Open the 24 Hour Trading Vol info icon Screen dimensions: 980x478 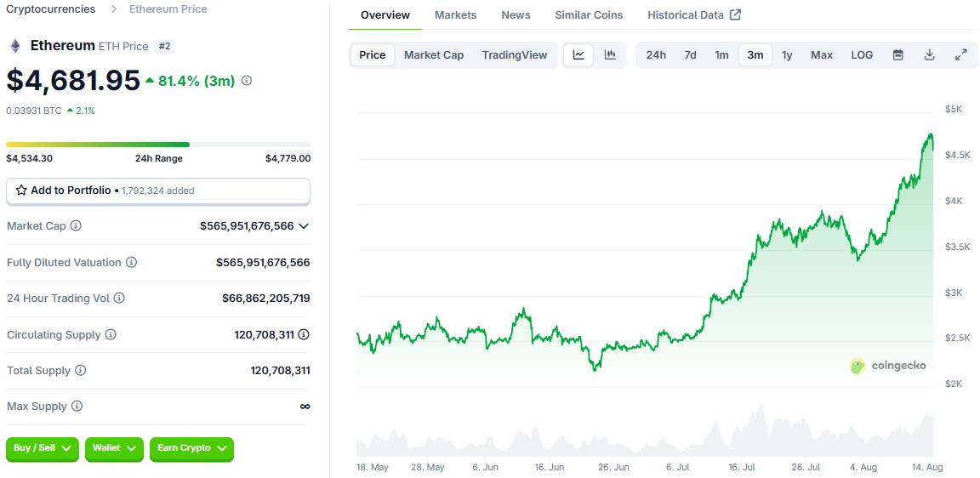tap(119, 298)
